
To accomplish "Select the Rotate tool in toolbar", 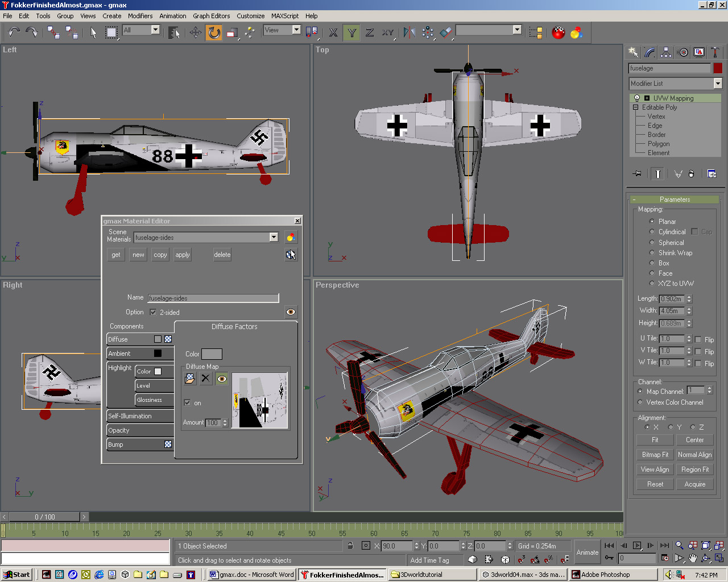I will [x=214, y=33].
